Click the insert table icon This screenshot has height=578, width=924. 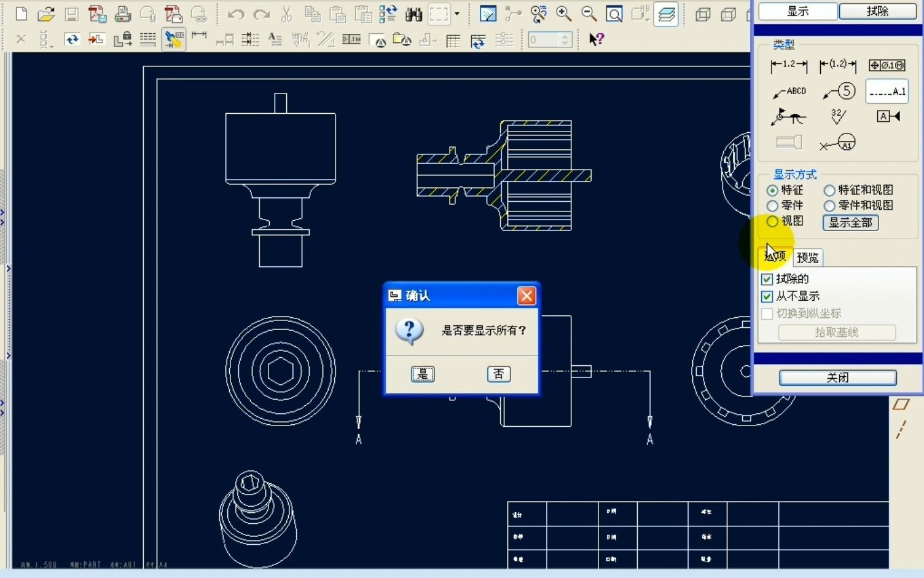tap(453, 41)
